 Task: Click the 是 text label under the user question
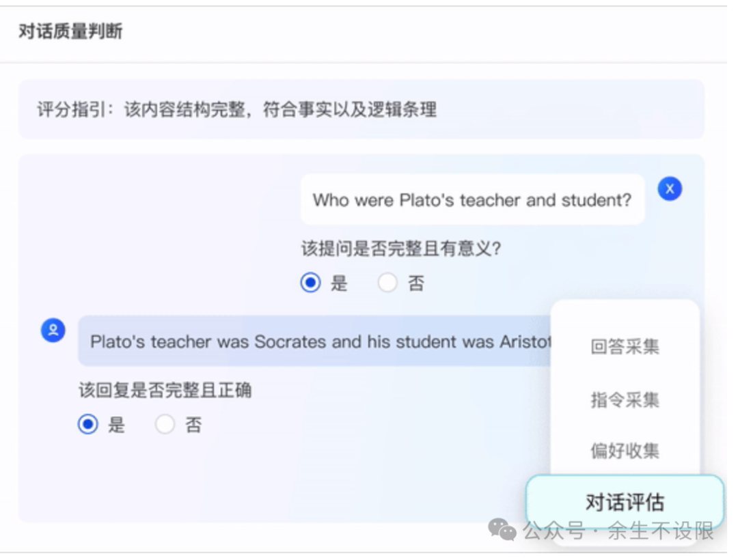339,283
